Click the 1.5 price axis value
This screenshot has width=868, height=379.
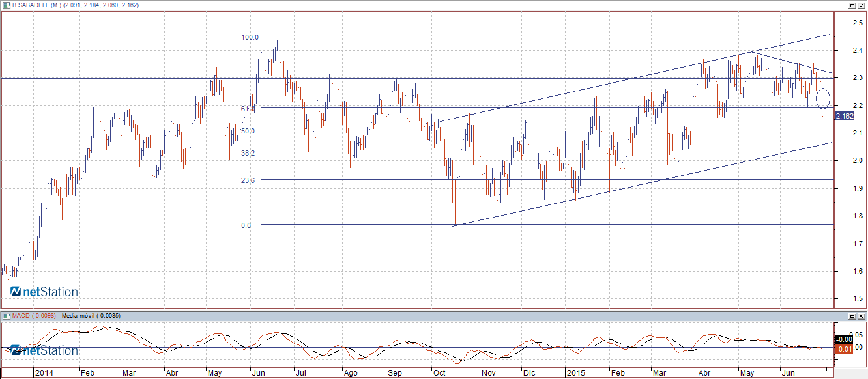858,298
